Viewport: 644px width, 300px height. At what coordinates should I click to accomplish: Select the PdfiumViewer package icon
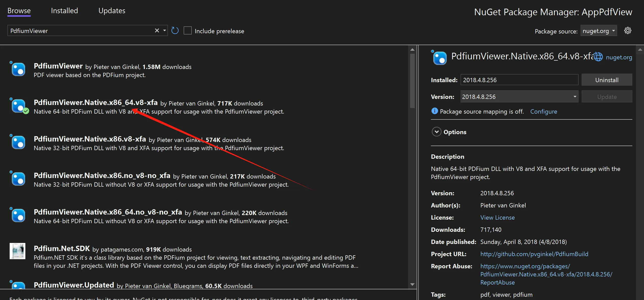[18, 69]
